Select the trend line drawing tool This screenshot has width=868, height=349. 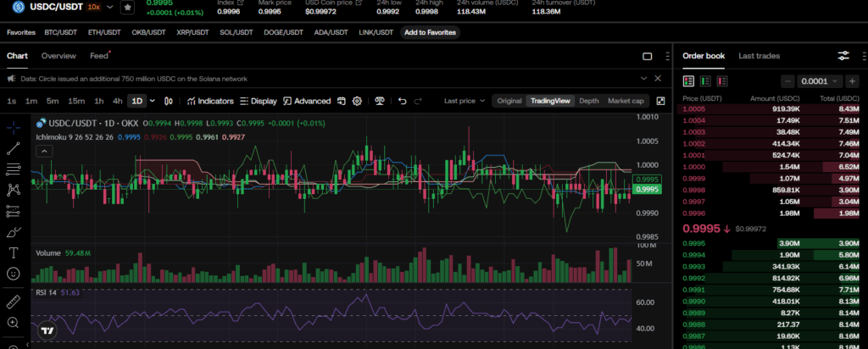pyautogui.click(x=14, y=148)
